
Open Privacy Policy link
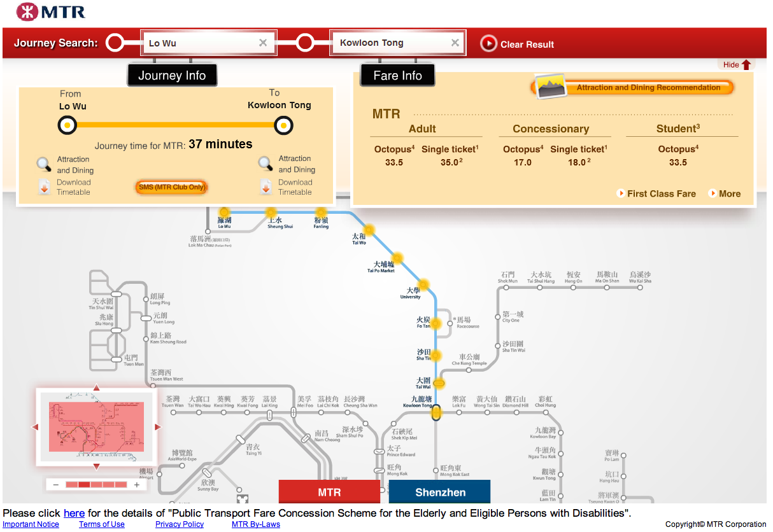[180, 524]
